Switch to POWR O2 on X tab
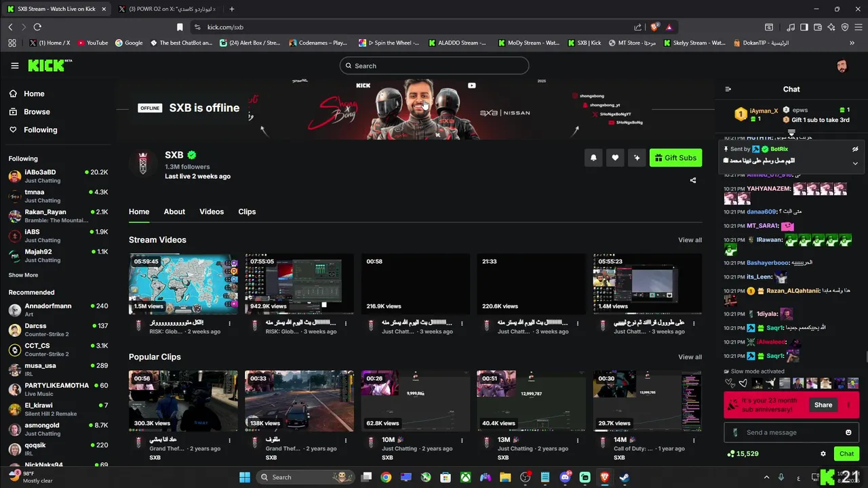868x488 pixels. click(167, 9)
